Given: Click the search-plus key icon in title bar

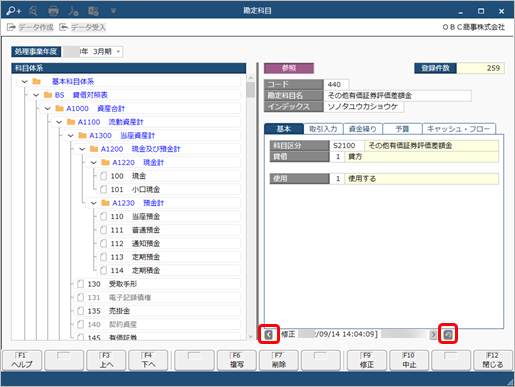Looking at the screenshot, I should point(14,11).
